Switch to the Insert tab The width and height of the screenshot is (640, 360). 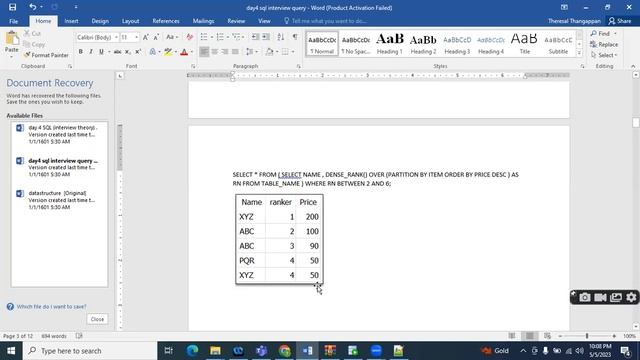(x=71, y=21)
